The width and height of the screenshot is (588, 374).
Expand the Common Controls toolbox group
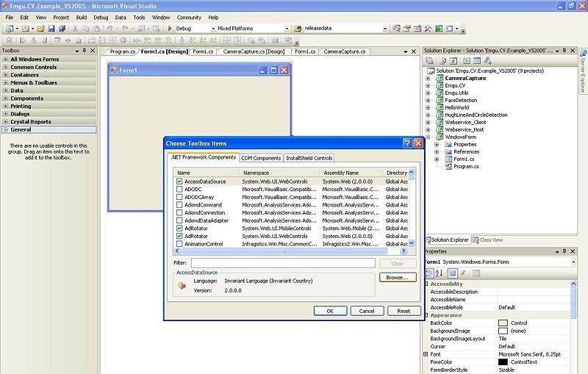(6, 67)
